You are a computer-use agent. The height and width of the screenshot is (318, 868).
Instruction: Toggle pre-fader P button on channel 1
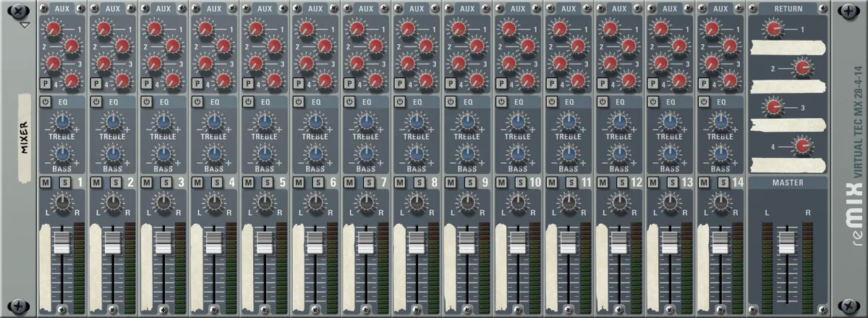[x=46, y=83]
